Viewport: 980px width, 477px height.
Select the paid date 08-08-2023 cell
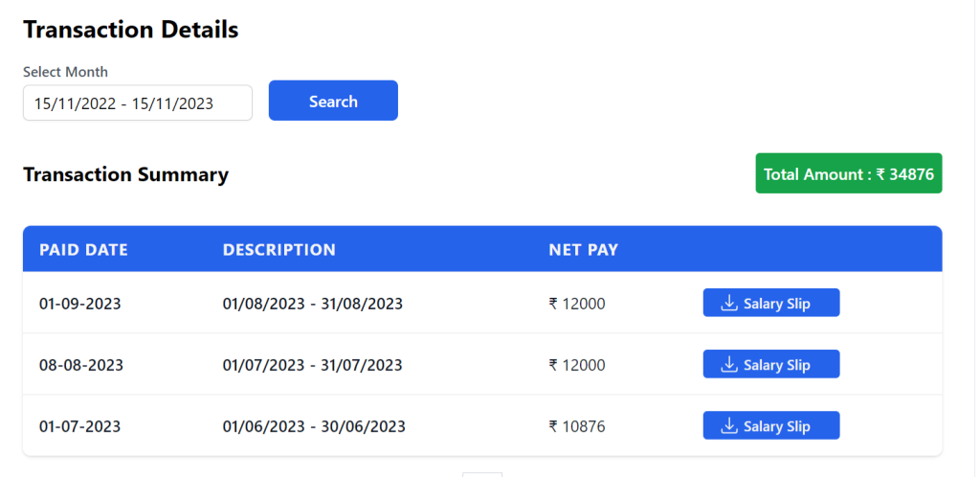[81, 365]
